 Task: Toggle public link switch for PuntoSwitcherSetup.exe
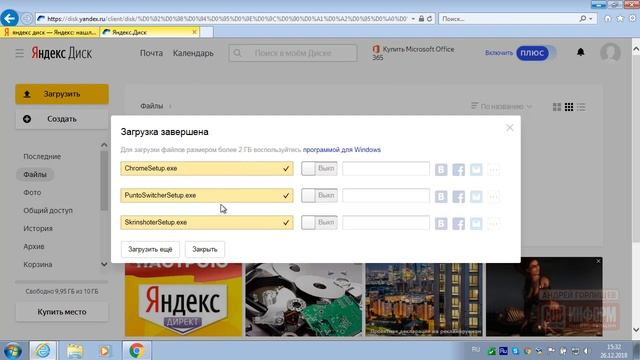319,196
